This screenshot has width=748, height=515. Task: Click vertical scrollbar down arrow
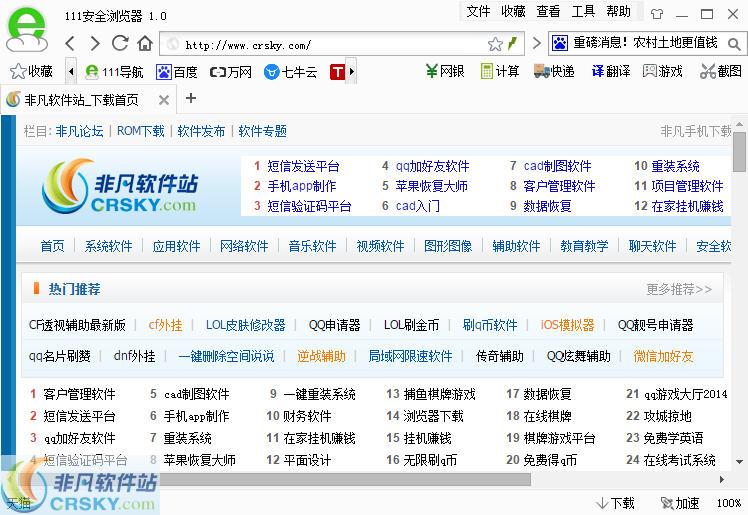click(739, 461)
